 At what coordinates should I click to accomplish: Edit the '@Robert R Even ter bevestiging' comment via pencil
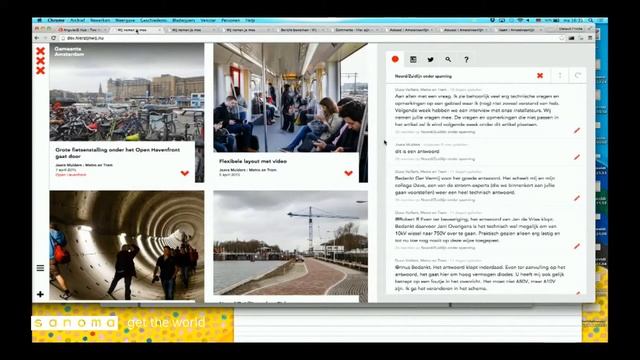(577, 247)
